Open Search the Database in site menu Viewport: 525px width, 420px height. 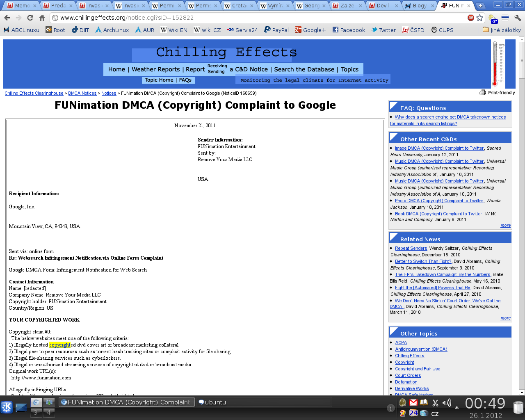304,69
